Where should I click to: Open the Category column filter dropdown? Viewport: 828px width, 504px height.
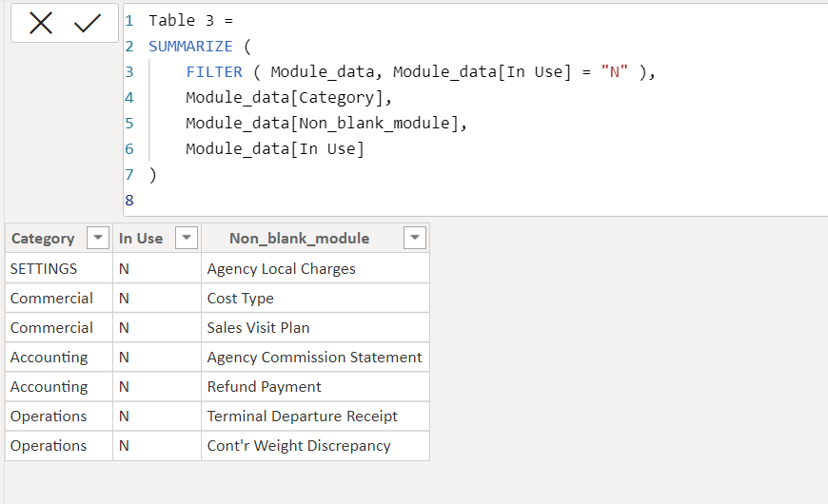tap(98, 238)
